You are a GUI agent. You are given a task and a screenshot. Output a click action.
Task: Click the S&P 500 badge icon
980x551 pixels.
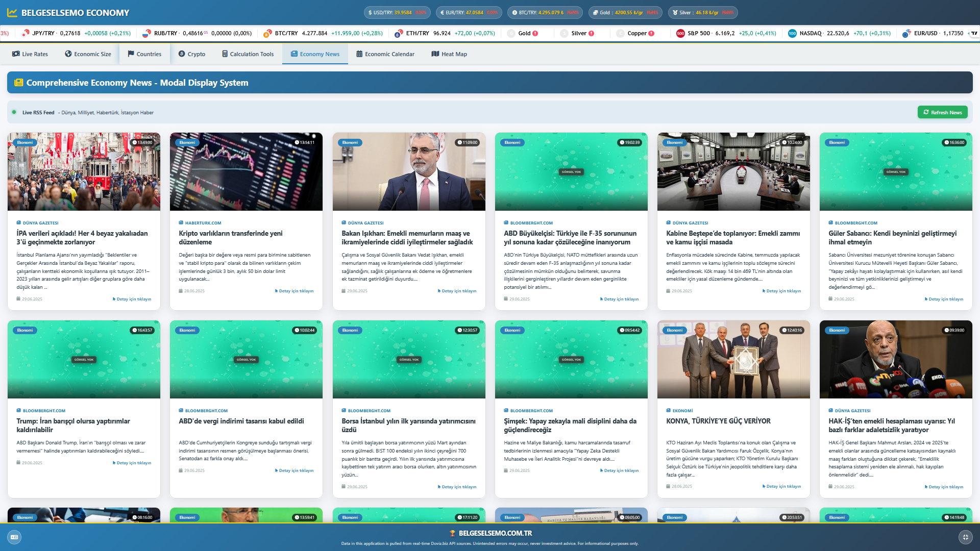tap(680, 34)
